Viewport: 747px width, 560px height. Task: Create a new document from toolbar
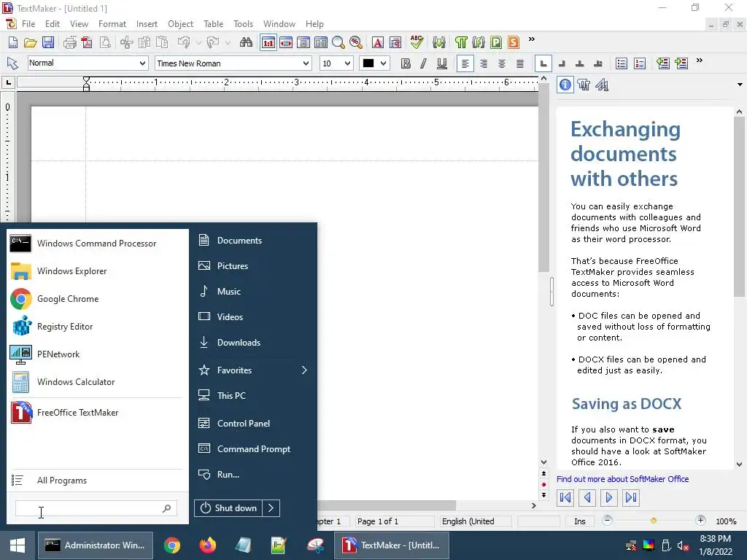[x=13, y=42]
